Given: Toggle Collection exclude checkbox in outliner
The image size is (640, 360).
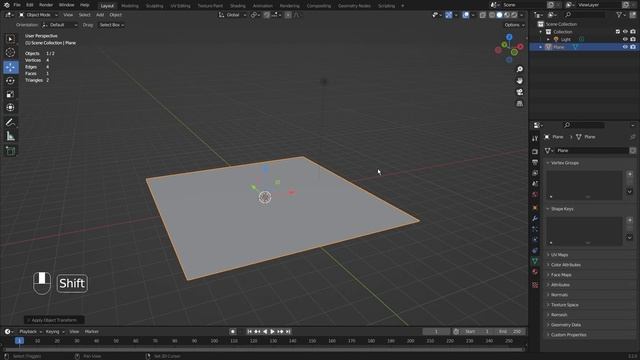Looking at the screenshot, I should click(618, 32).
